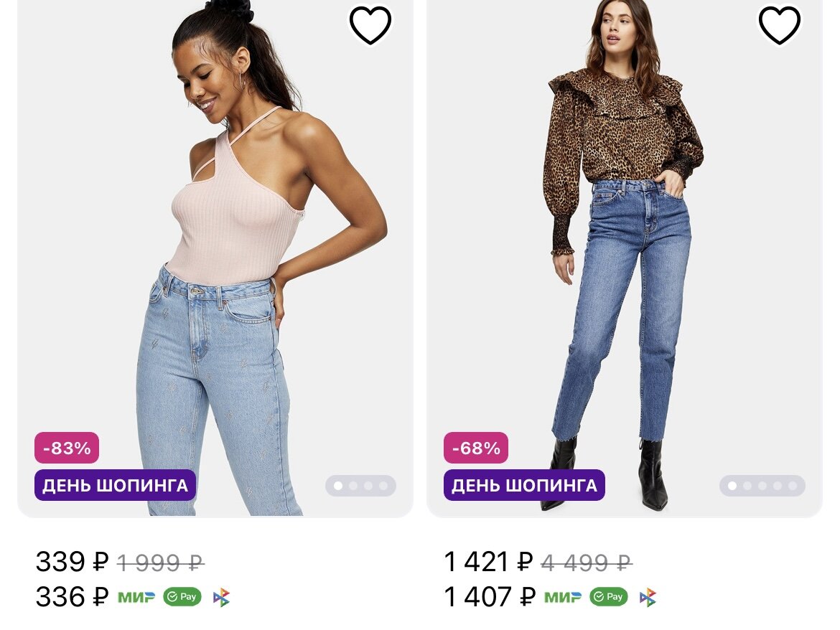The height and width of the screenshot is (630, 840).
Task: Click the -83% discount badge
Action: (x=65, y=448)
